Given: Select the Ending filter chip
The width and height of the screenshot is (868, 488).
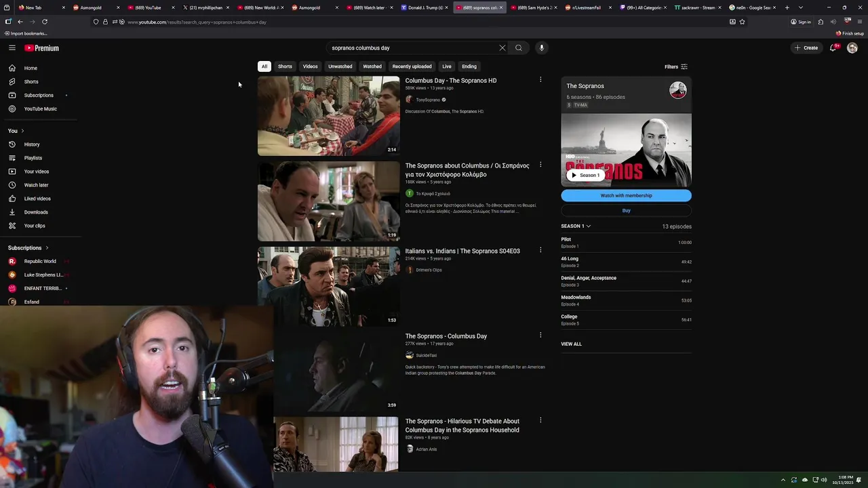Looking at the screenshot, I should click(469, 66).
